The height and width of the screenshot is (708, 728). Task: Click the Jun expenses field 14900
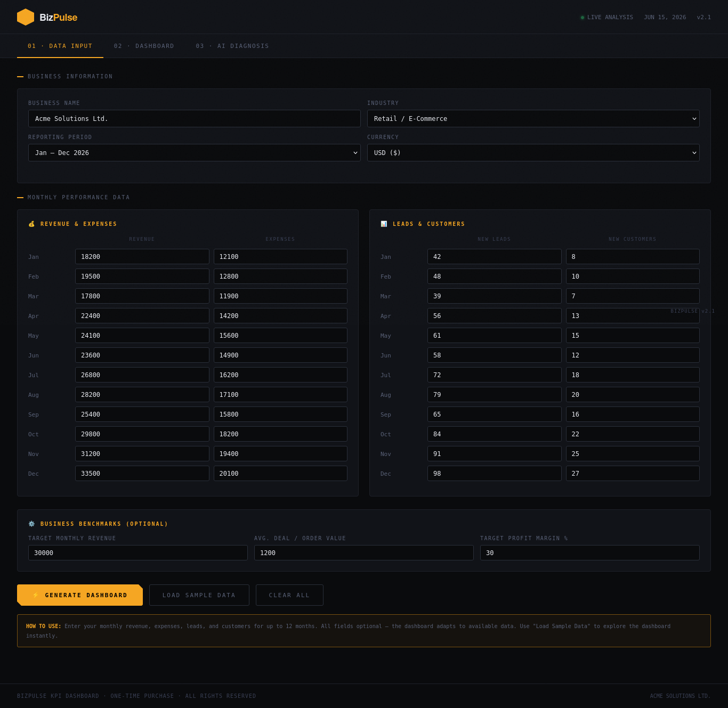(x=280, y=355)
